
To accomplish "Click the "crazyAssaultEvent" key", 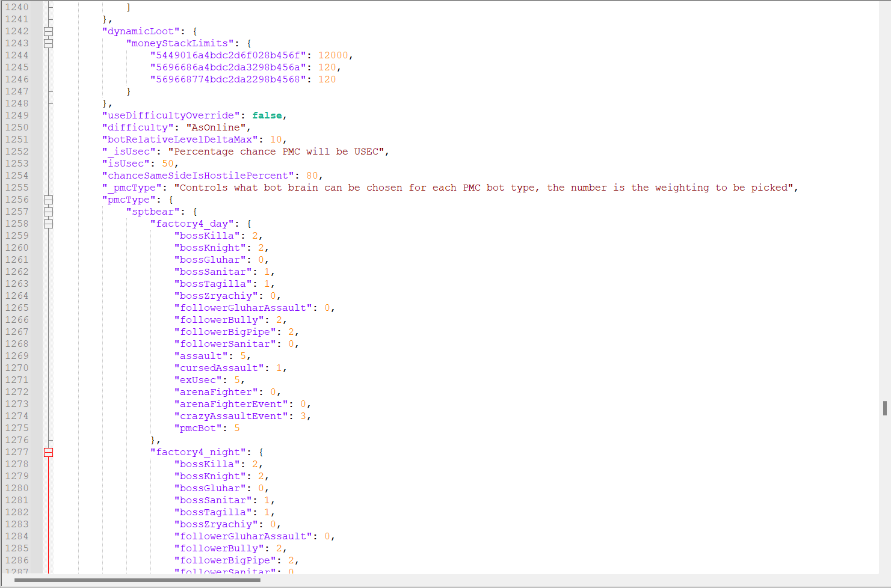I will coord(231,416).
